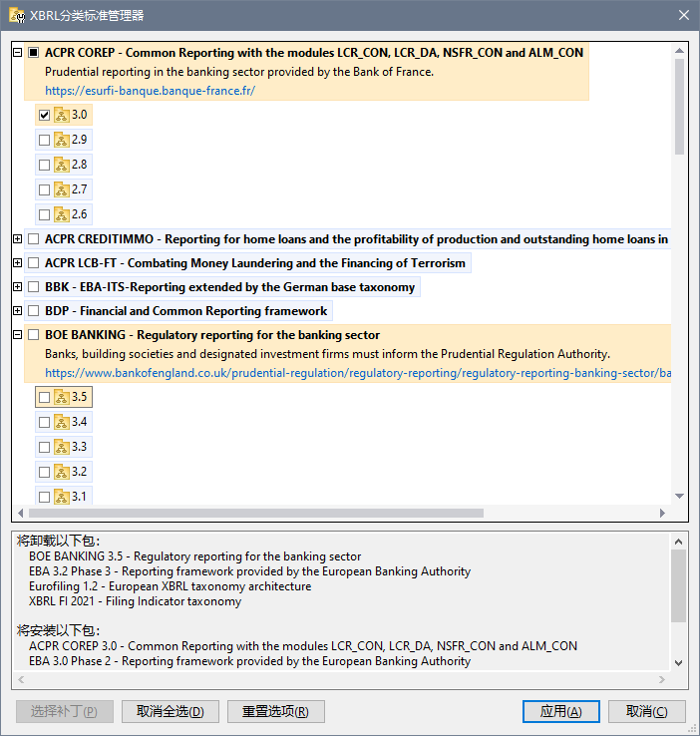Click the taxonomy icon for version 2.9

click(x=62, y=140)
